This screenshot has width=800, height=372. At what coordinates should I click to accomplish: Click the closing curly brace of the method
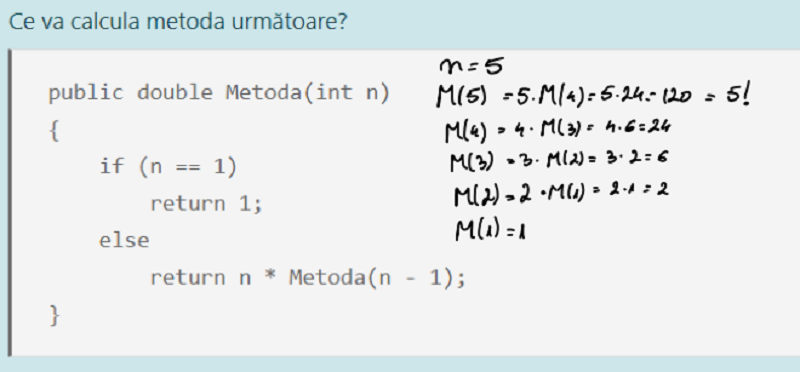click(x=54, y=315)
